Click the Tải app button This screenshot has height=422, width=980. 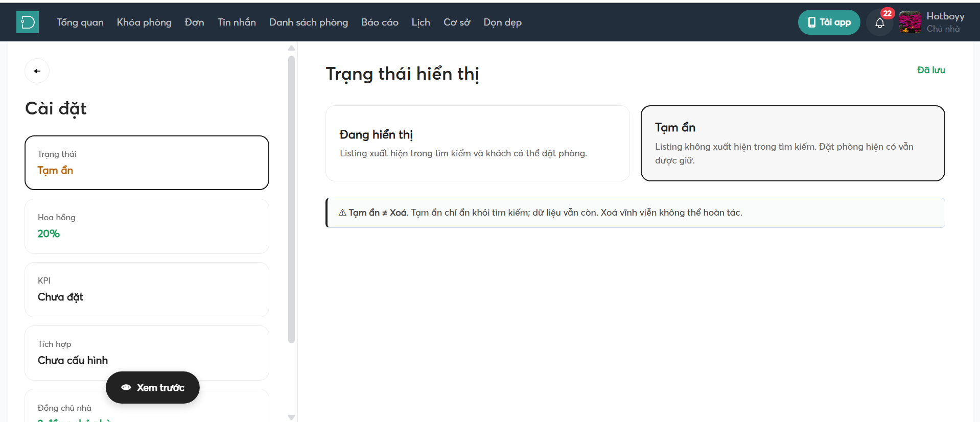coord(829,22)
